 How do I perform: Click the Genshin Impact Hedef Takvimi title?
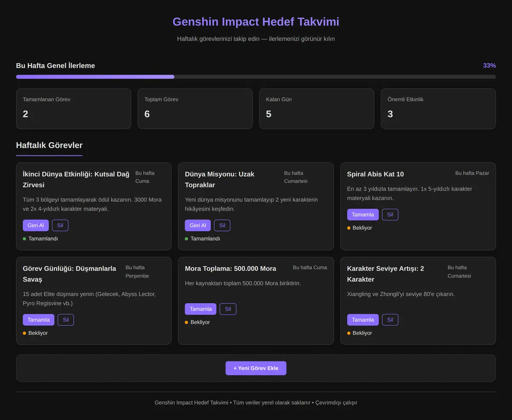[x=256, y=22]
